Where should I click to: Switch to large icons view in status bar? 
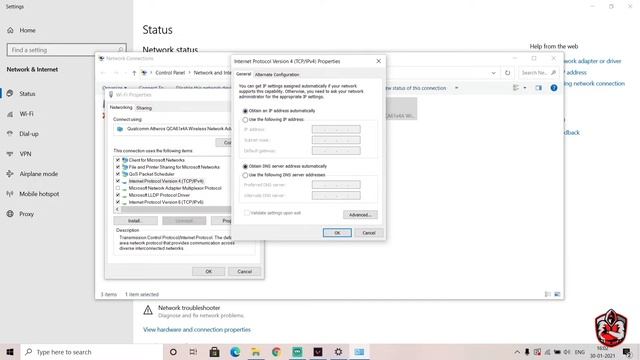point(557,294)
